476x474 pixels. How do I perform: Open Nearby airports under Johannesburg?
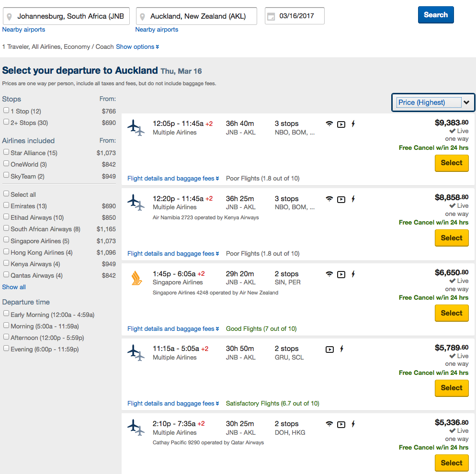point(23,30)
